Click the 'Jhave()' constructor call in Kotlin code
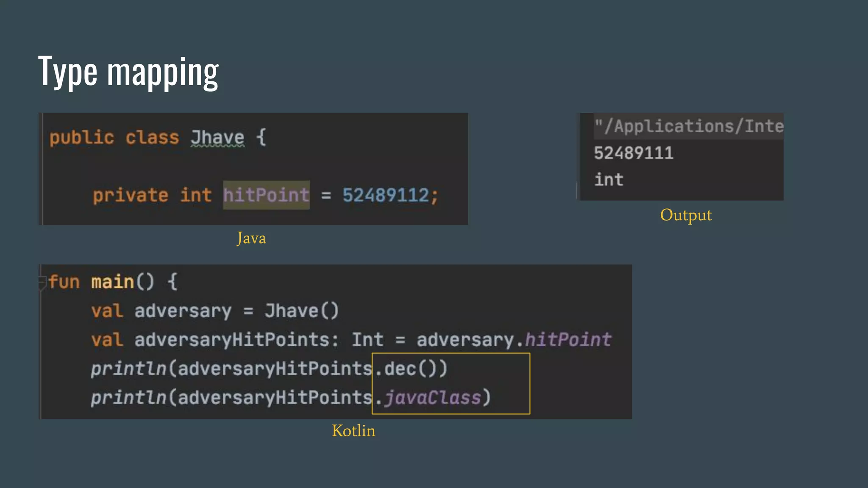868x488 pixels. coord(302,311)
